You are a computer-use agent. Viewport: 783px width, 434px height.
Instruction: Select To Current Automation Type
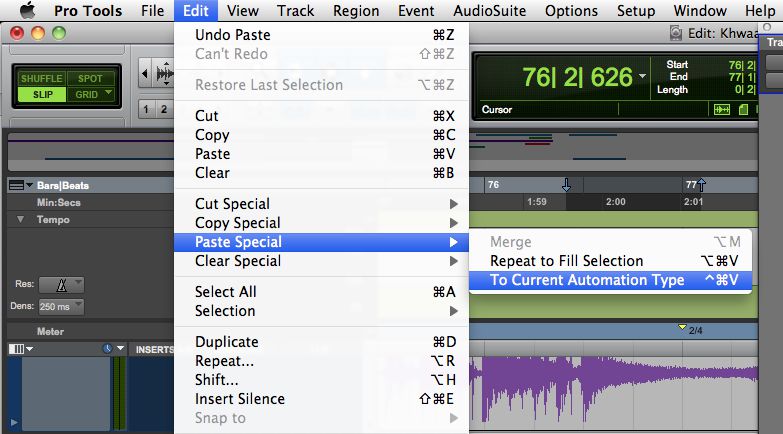point(611,279)
